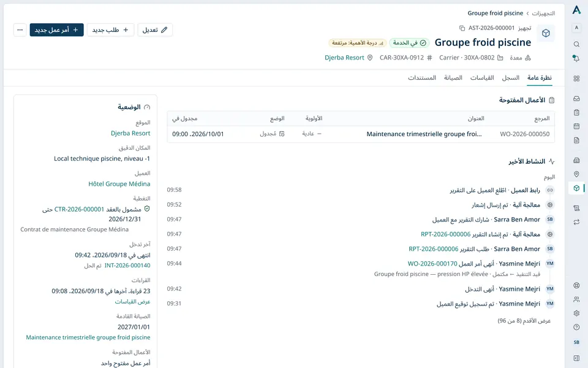The width and height of the screenshot is (588, 368).
Task: Open the three-dots more actions menu
Action: tap(20, 29)
